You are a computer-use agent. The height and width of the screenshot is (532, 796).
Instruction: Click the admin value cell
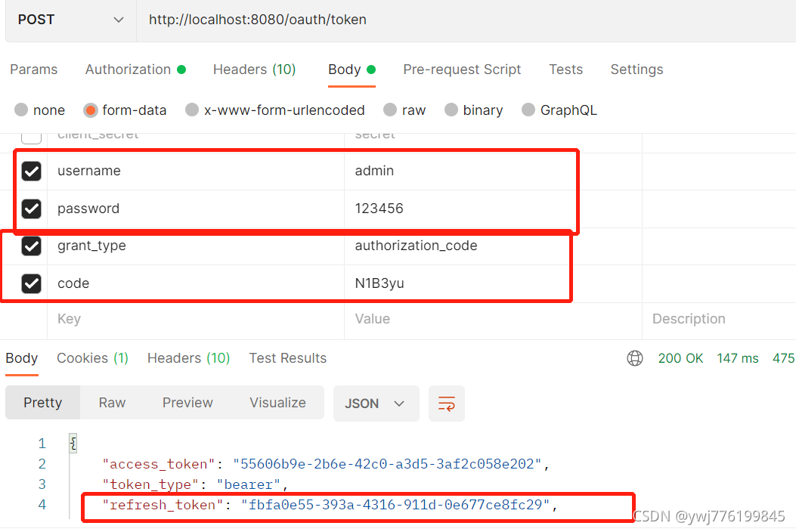[492, 171]
